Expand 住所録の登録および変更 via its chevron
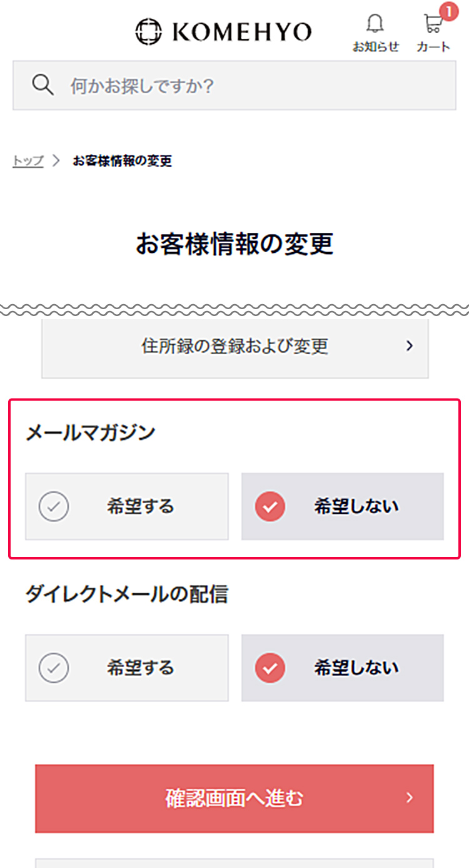469x868 pixels. [x=410, y=345]
